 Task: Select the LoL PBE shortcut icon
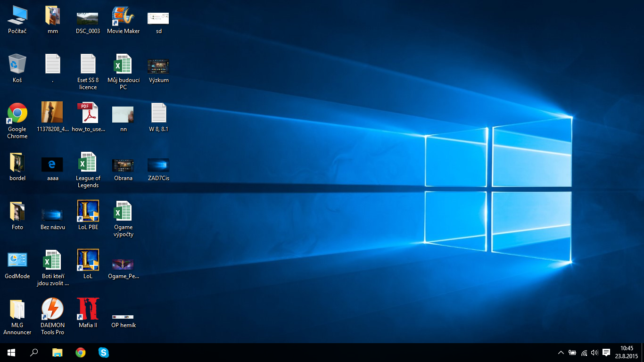tap(88, 211)
